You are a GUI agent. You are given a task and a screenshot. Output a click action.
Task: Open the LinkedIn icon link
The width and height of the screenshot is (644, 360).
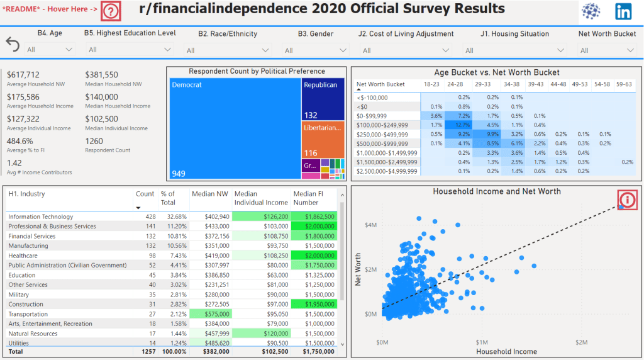(623, 12)
